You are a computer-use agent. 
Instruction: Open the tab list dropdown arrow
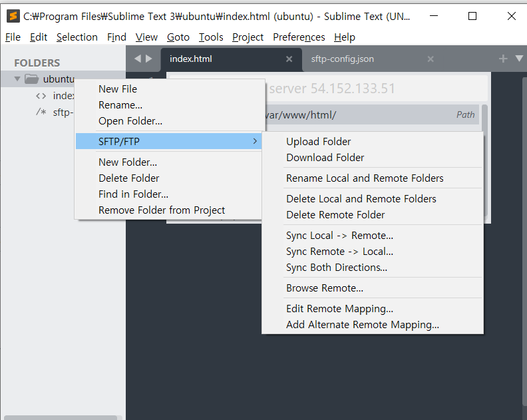point(519,59)
